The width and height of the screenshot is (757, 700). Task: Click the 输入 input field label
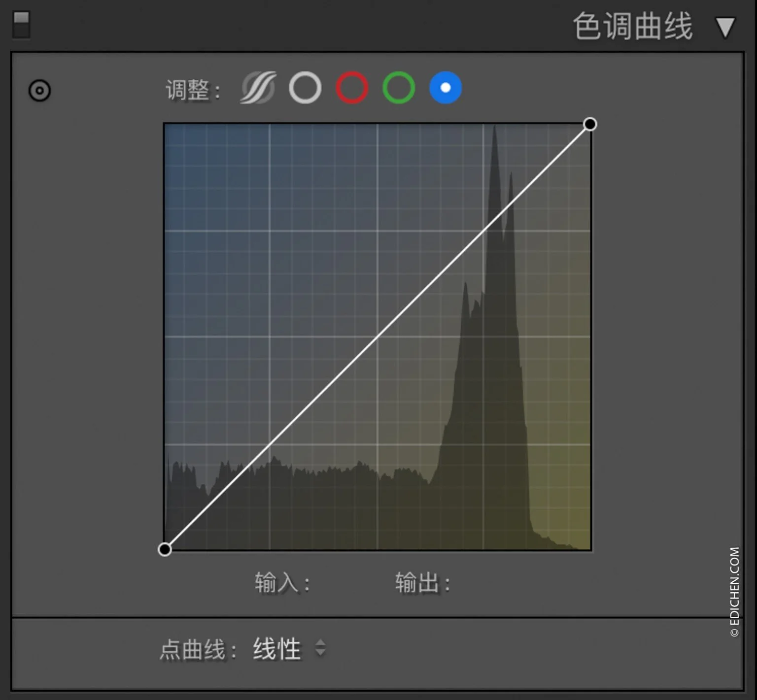point(281,583)
